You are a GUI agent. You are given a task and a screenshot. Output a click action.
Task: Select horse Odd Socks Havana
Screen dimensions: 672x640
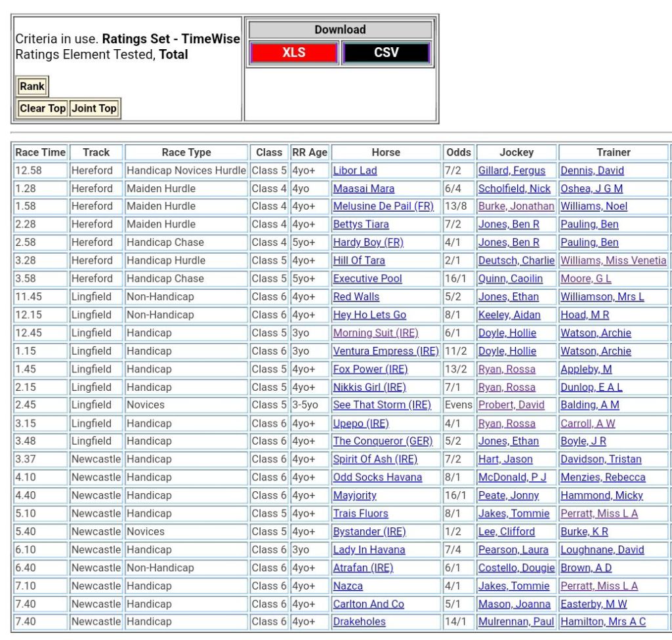click(x=377, y=477)
